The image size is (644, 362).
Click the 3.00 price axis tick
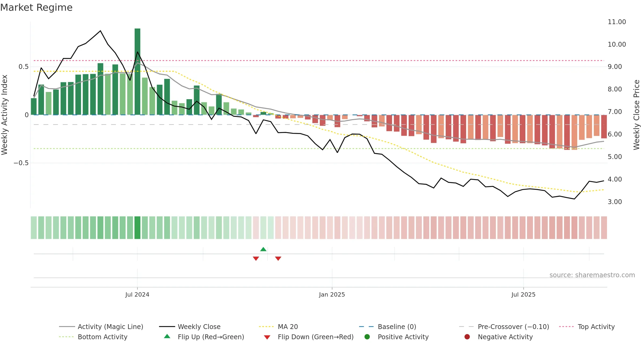click(x=615, y=202)
